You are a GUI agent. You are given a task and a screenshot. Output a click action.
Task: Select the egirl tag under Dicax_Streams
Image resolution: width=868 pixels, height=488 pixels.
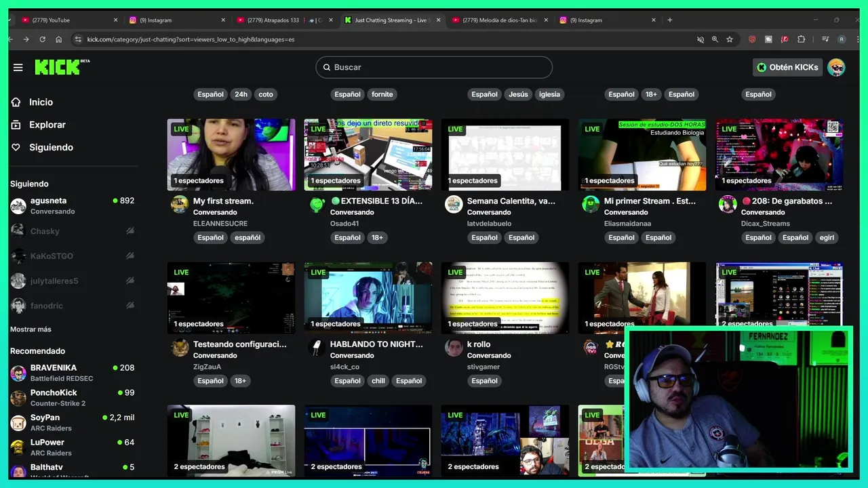[827, 237]
